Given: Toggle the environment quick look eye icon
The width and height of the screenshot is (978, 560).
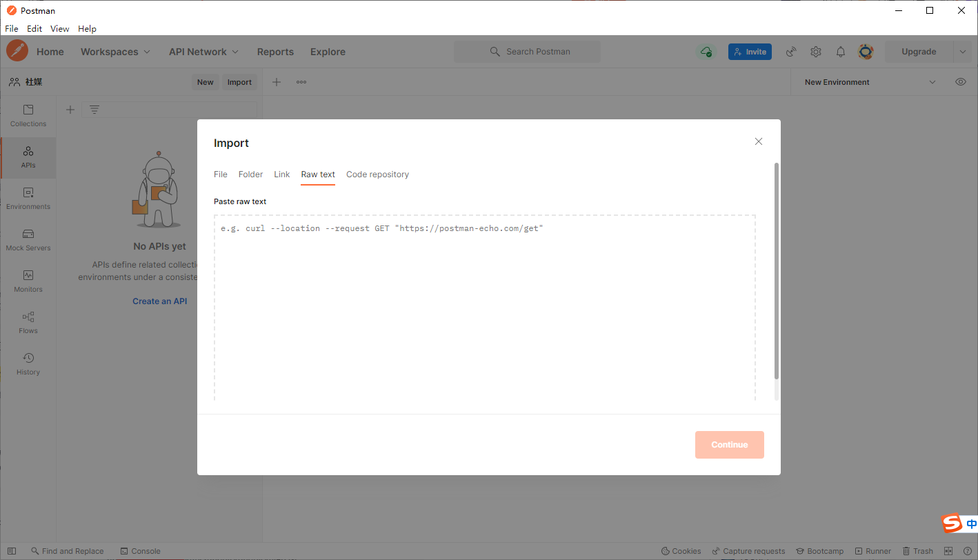Looking at the screenshot, I should coord(961,82).
